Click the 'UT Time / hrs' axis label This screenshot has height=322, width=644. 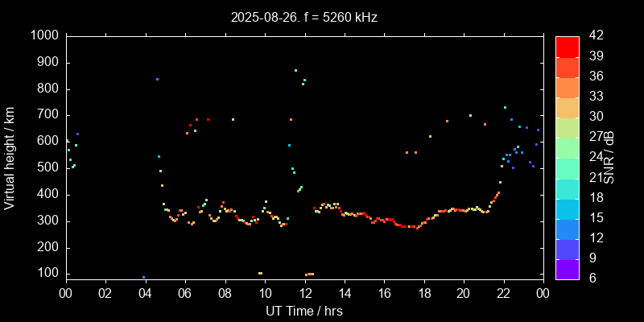click(303, 310)
